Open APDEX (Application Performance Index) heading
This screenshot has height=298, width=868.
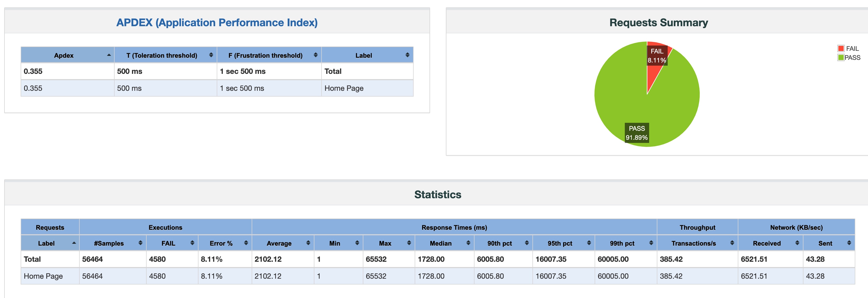(x=217, y=22)
